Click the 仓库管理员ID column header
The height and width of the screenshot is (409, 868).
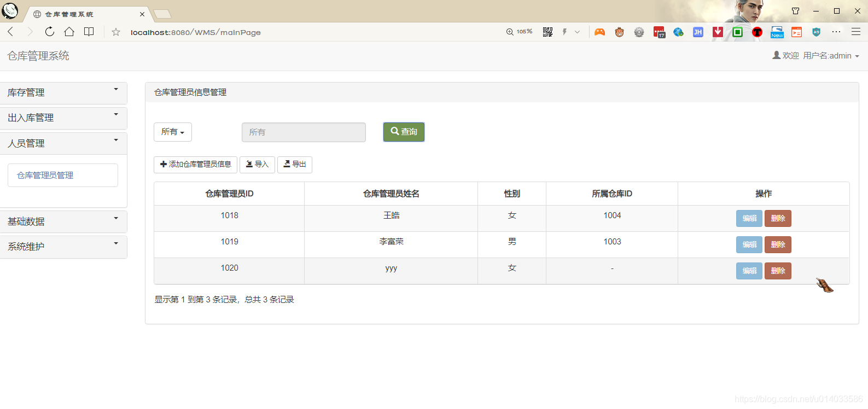coord(229,194)
